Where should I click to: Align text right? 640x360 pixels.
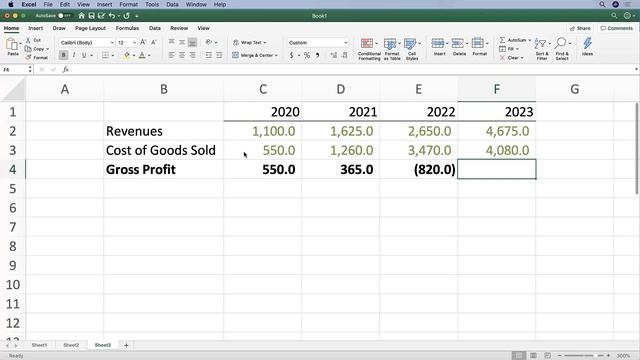pyautogui.click(x=192, y=55)
